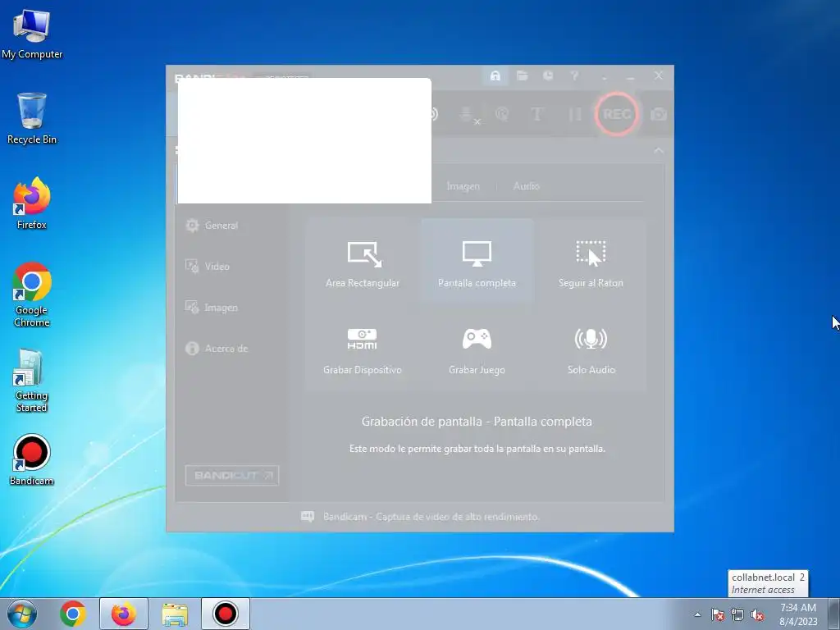Start recording with the REC button
Screen dimensions: 840x630
tap(617, 114)
